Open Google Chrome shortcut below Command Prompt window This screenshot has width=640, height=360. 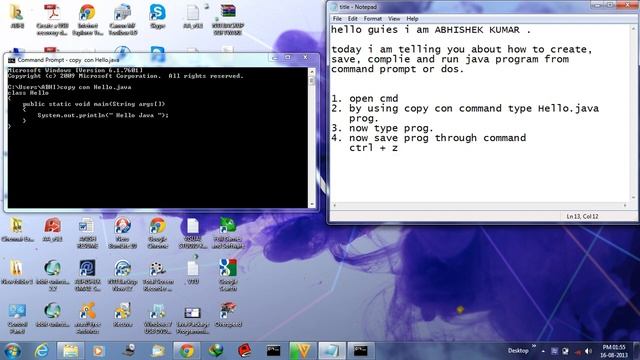pyautogui.click(x=158, y=233)
